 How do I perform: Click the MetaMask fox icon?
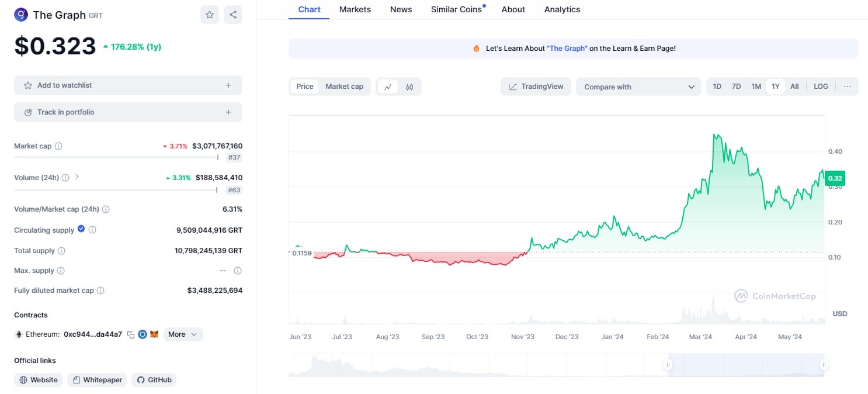click(154, 334)
